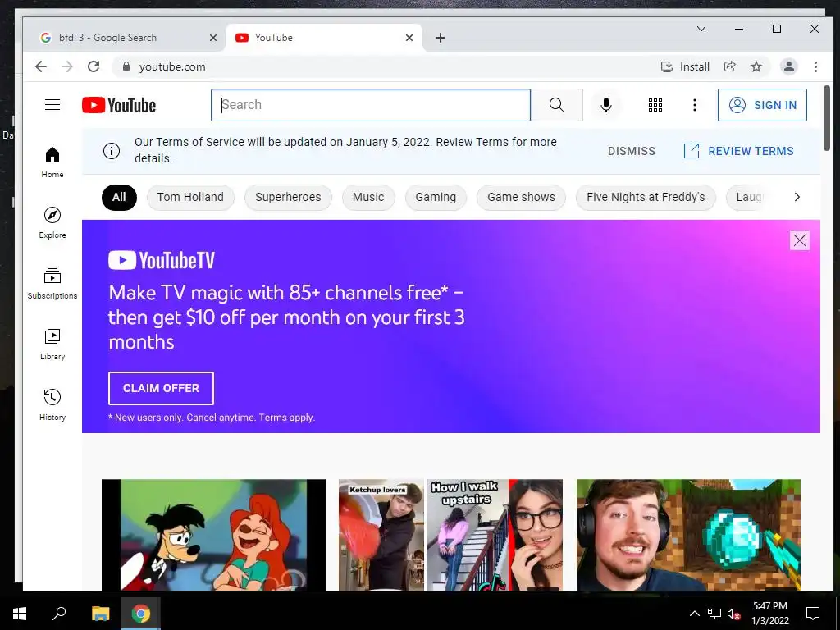
Task: Switch to the bfdi 3 Google Search tab
Action: pos(126,38)
